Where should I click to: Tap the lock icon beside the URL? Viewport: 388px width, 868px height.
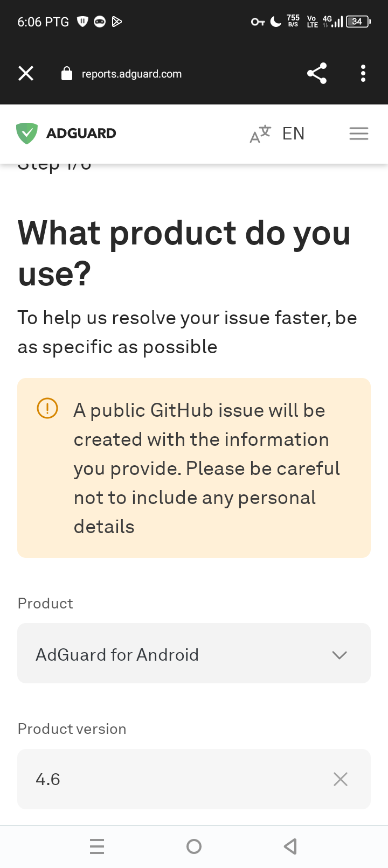click(67, 73)
